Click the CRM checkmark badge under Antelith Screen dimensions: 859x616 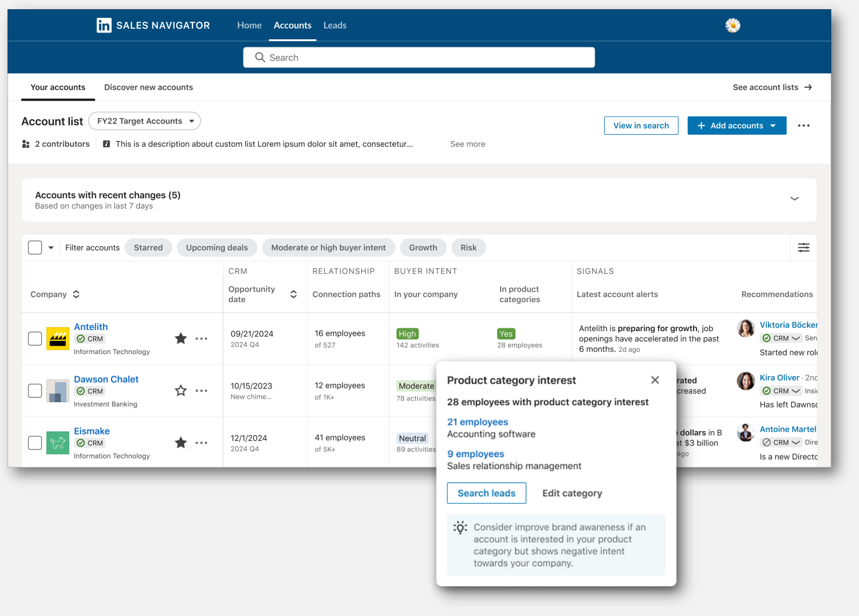90,339
